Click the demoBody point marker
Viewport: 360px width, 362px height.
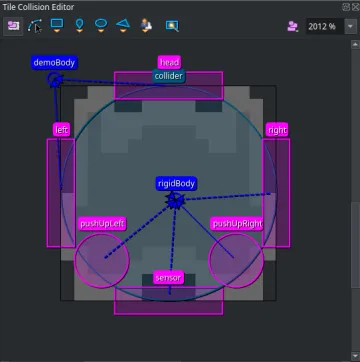coord(54,80)
